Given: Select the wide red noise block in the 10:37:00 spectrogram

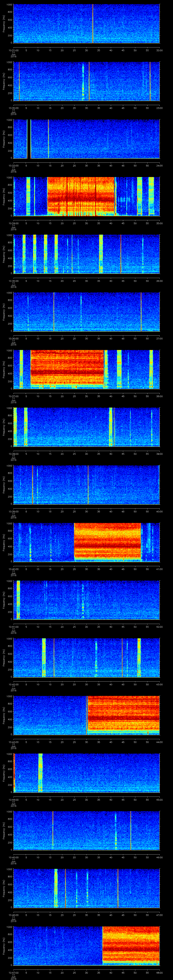Looking at the screenshot, I should click(x=67, y=369).
